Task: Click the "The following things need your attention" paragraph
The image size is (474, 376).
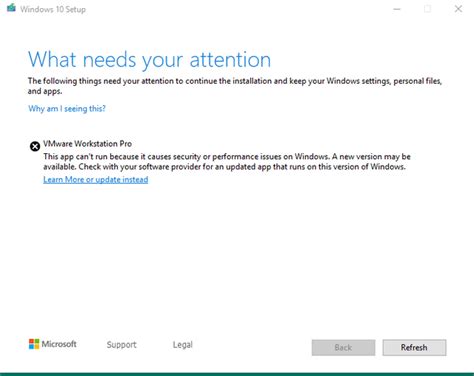Action: [x=235, y=86]
